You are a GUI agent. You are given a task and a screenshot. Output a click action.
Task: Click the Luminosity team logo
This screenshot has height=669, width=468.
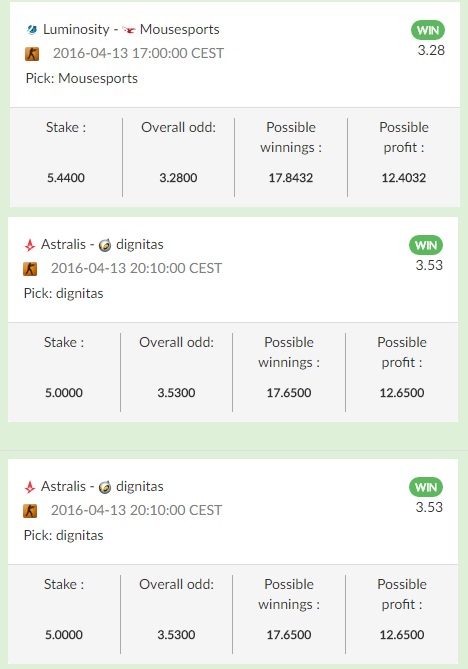(x=32, y=30)
